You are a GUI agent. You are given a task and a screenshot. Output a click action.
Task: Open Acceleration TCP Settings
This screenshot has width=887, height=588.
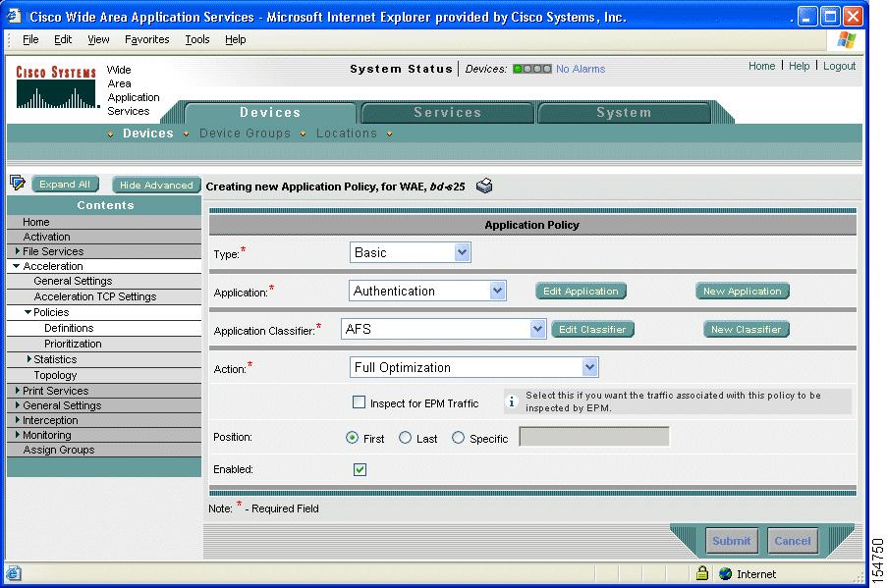[x=104, y=296]
